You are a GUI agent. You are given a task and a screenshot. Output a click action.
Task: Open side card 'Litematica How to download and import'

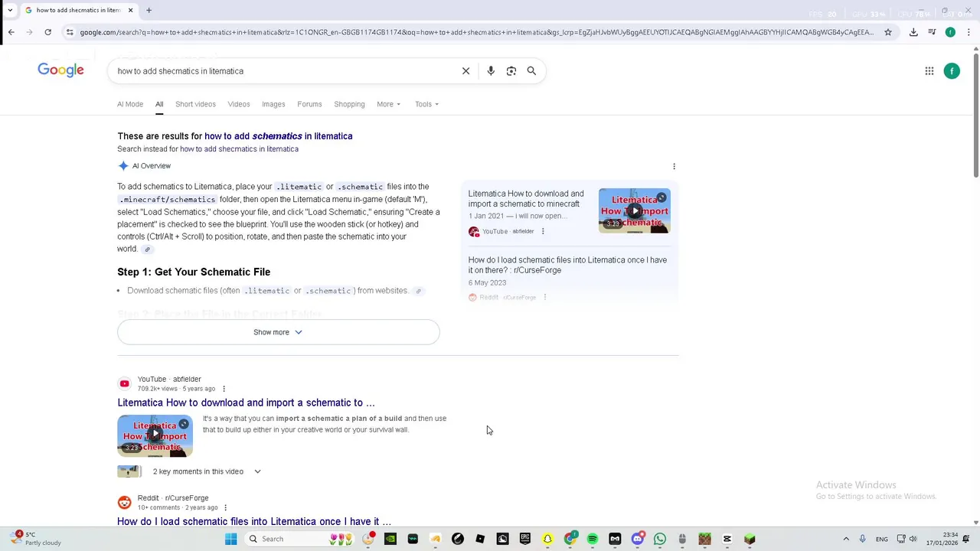pyautogui.click(x=526, y=199)
